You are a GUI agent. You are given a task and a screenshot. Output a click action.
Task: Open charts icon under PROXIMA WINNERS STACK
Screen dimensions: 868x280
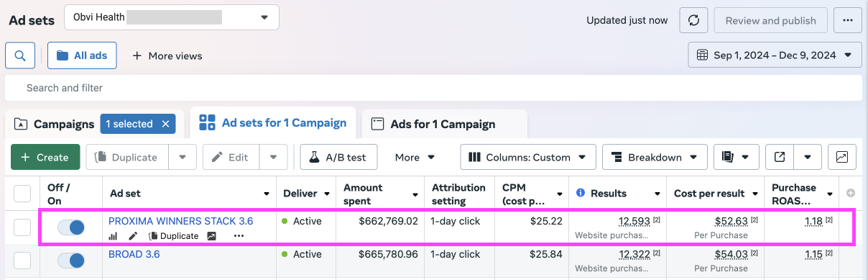point(113,236)
